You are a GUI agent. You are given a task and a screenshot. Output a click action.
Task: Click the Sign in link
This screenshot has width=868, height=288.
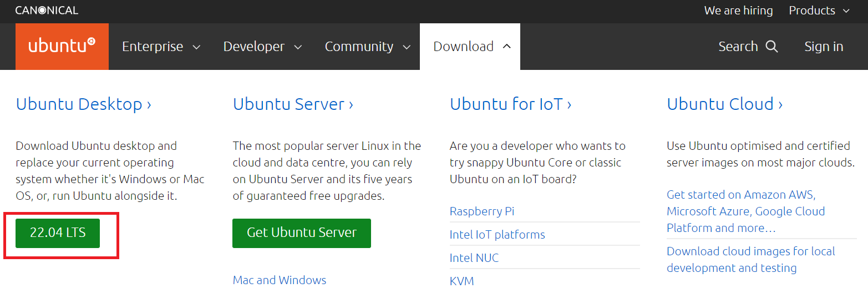pos(824,47)
